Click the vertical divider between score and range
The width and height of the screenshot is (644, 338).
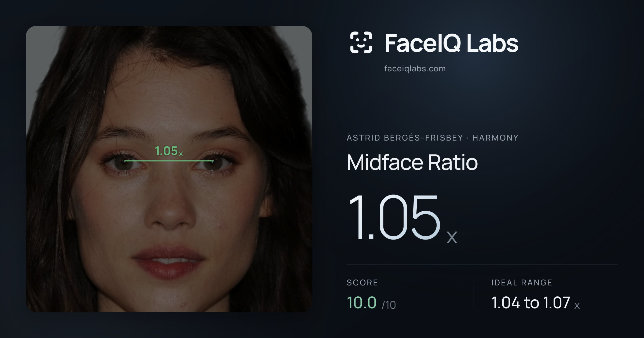click(x=474, y=294)
